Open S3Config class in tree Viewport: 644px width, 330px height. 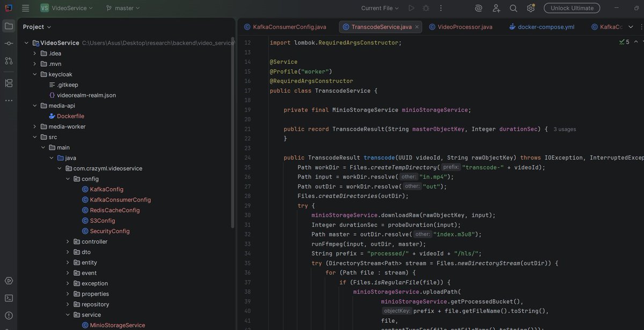[98, 221]
